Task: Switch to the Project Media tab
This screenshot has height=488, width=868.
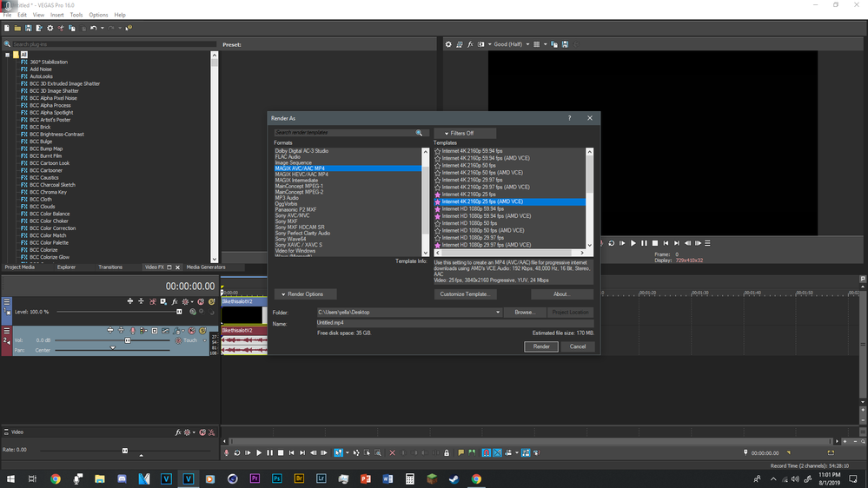Action: (20, 267)
